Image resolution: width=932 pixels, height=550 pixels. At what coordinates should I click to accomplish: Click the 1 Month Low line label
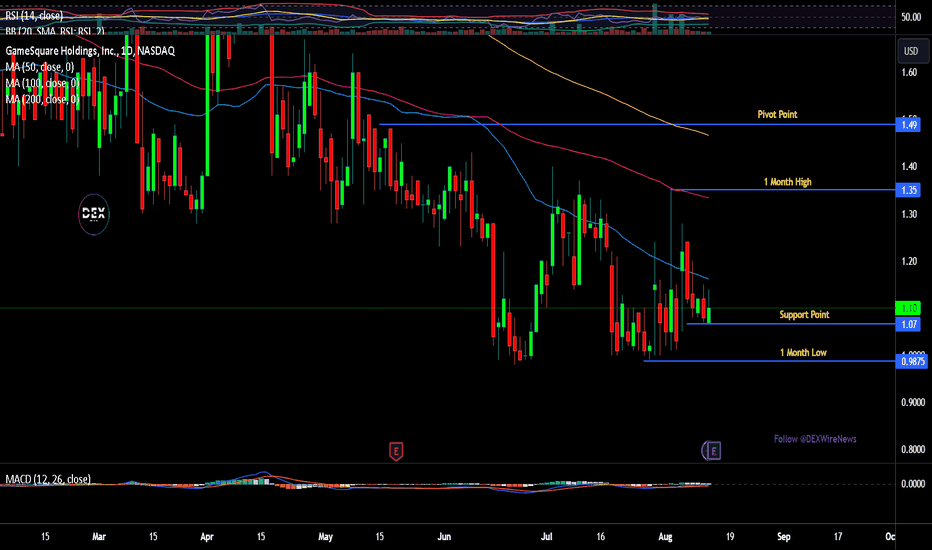(x=803, y=353)
